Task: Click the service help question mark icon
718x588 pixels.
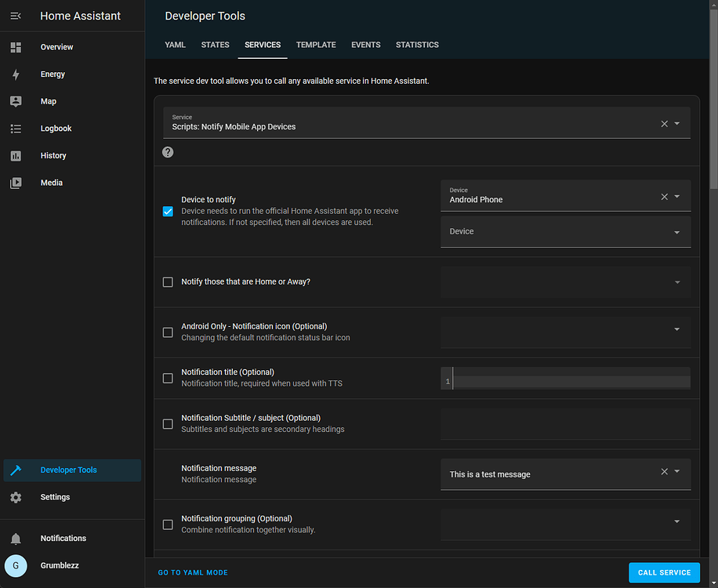Action: 168,152
